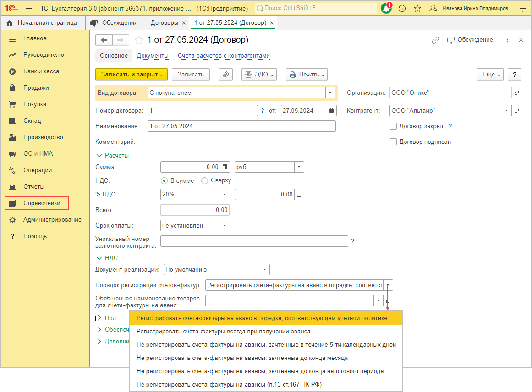Open Срок оплаты dropdown
This screenshot has height=392, width=532.
click(x=225, y=225)
